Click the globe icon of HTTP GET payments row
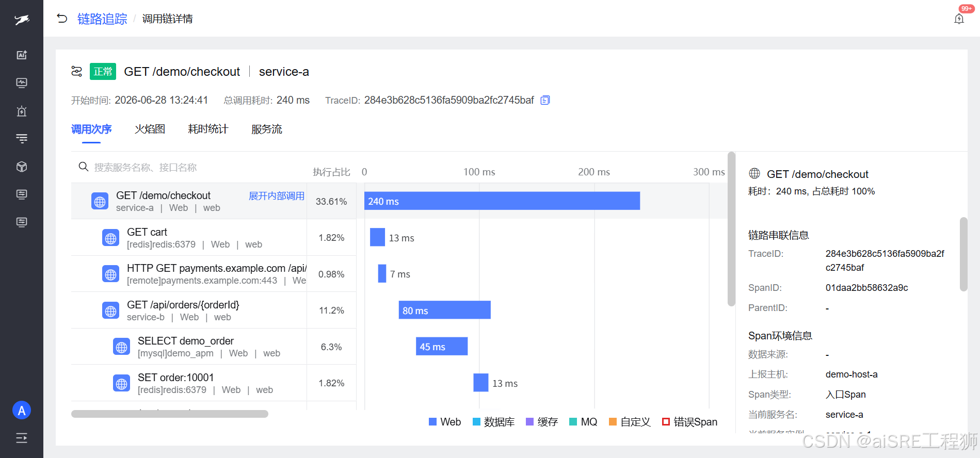This screenshot has width=980, height=458. [x=110, y=274]
